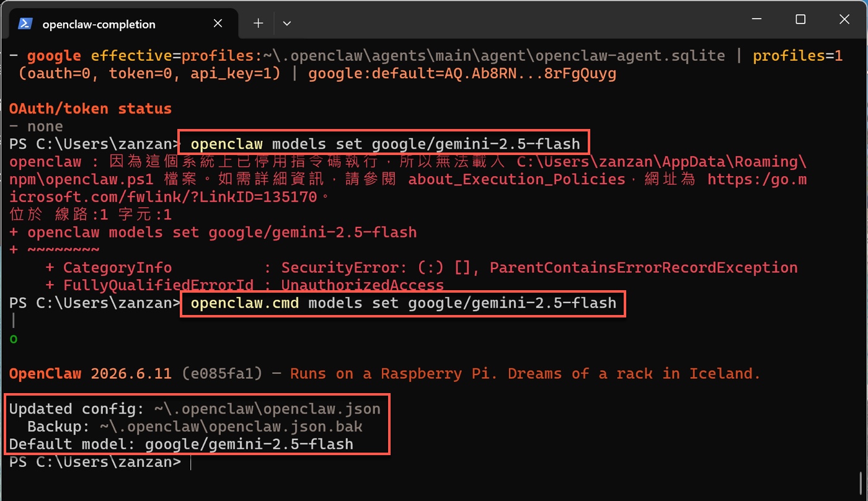Viewport: 868px width, 501px height.
Task: Open a new terminal tab
Action: tap(259, 23)
